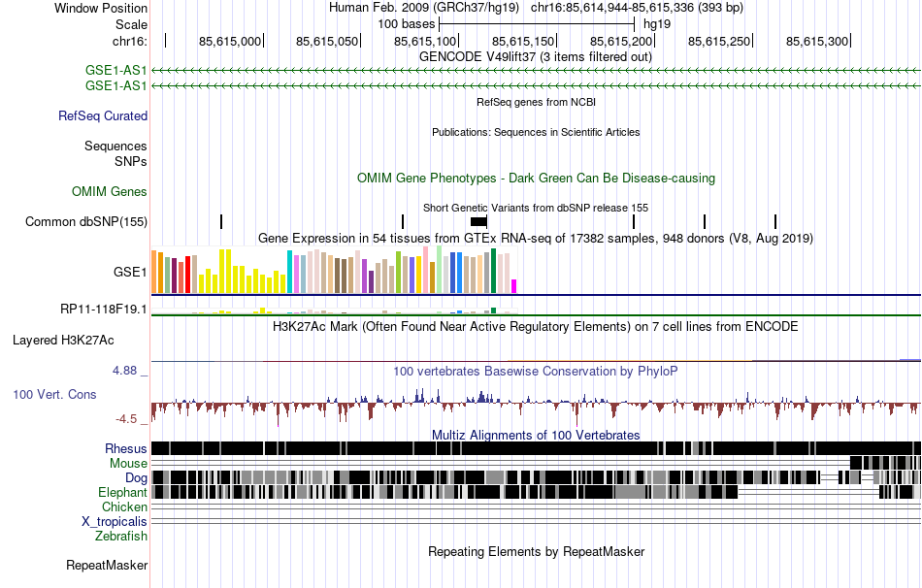Click 'RefSeq genes from NCBI' track title

click(x=536, y=102)
